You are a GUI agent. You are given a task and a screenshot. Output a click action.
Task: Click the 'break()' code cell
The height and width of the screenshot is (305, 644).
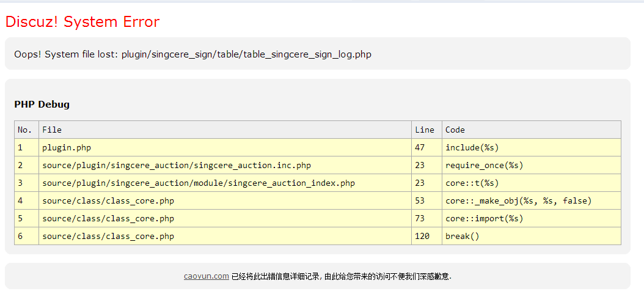[x=532, y=236]
